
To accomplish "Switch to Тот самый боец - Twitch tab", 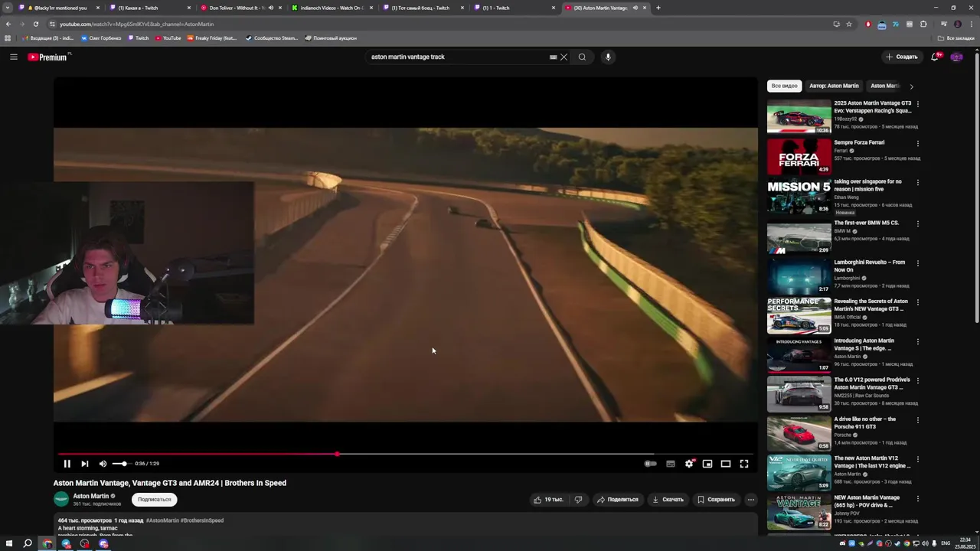I will [x=423, y=8].
